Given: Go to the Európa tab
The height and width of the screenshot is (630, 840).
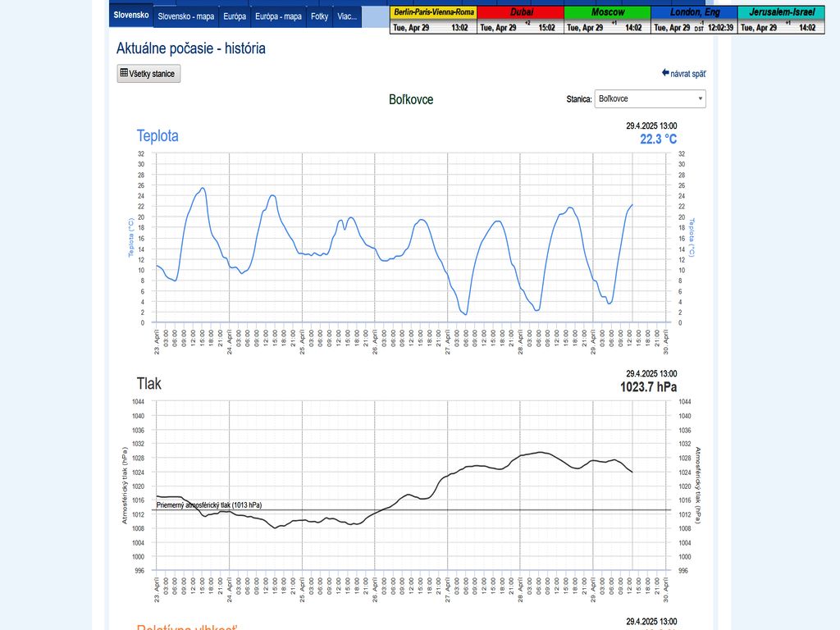Looking at the screenshot, I should (x=234, y=16).
